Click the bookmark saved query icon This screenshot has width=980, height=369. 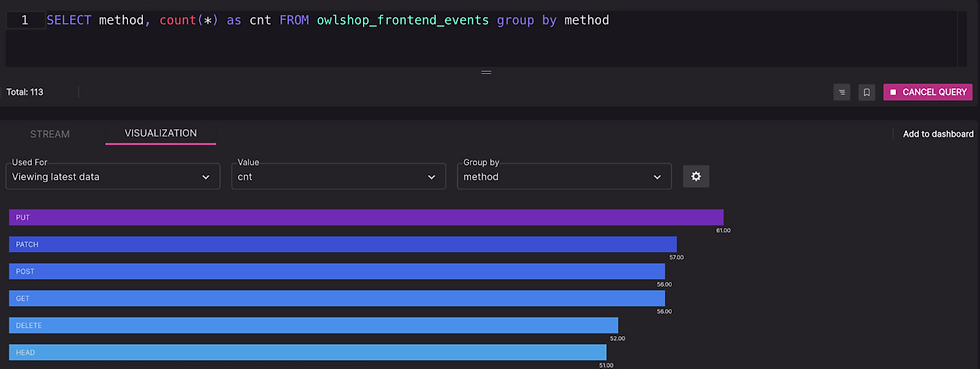(x=866, y=92)
